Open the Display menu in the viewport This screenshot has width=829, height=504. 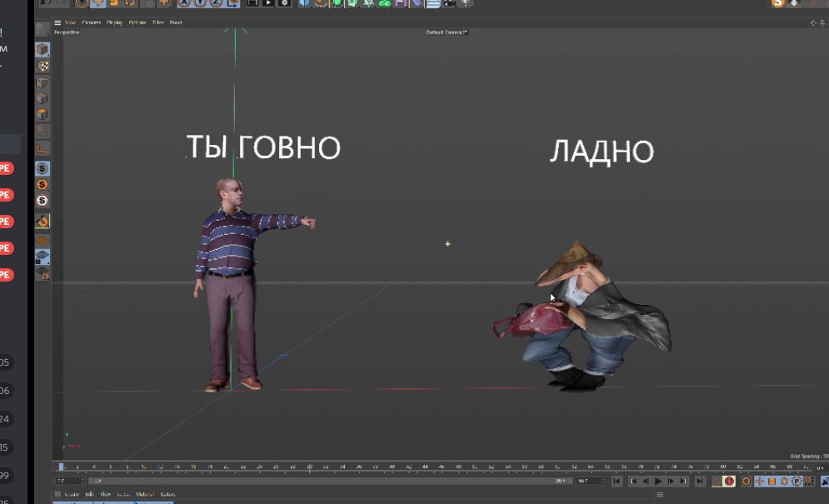[x=114, y=22]
